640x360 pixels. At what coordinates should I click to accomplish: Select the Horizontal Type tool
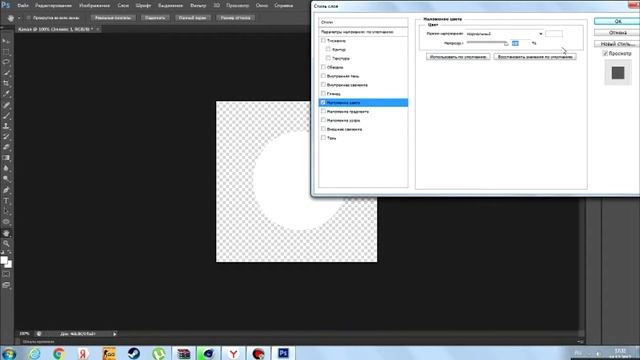(6, 201)
